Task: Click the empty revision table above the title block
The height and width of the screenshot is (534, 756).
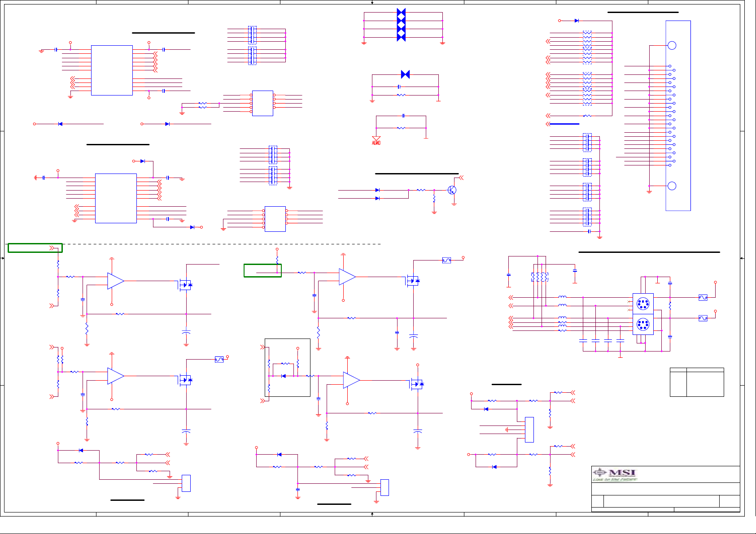Action: [x=697, y=382]
